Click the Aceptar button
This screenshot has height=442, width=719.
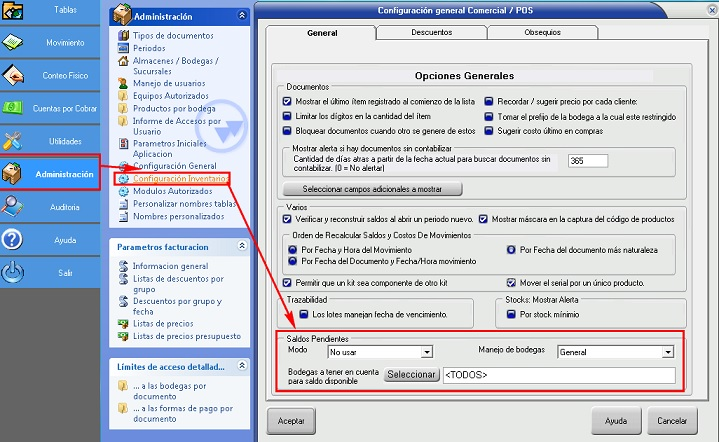click(x=291, y=420)
